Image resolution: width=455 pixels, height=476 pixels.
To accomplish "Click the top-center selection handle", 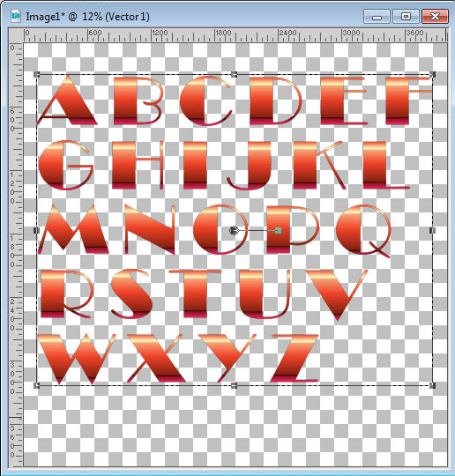I will [x=234, y=74].
